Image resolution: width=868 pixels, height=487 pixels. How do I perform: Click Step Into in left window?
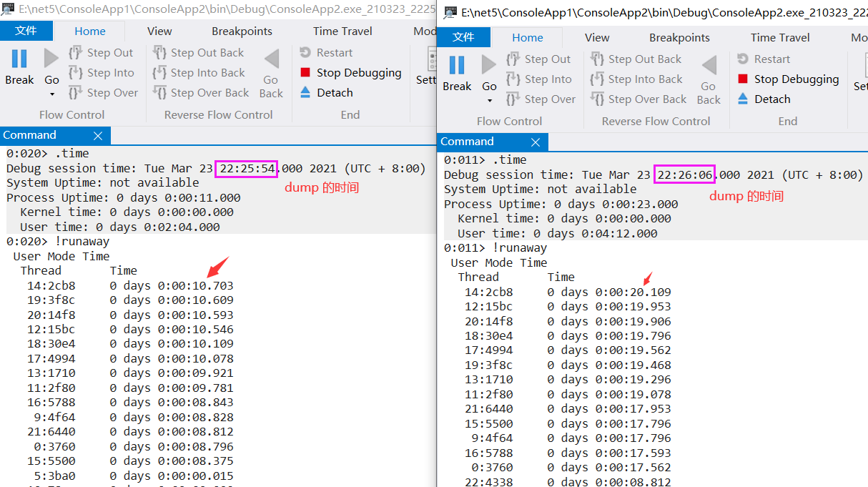click(101, 73)
